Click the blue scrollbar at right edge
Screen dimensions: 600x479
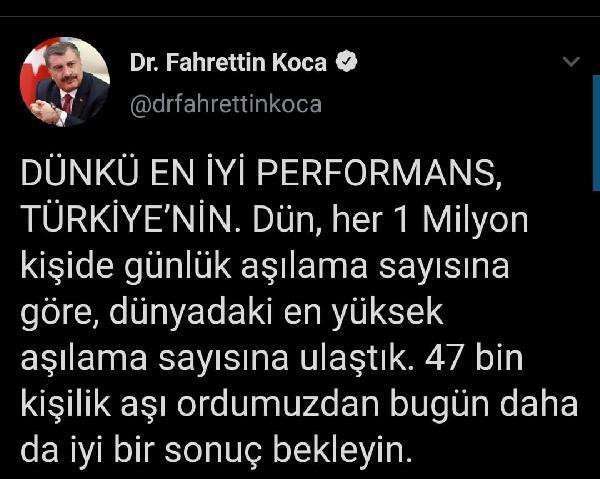pos(596,133)
